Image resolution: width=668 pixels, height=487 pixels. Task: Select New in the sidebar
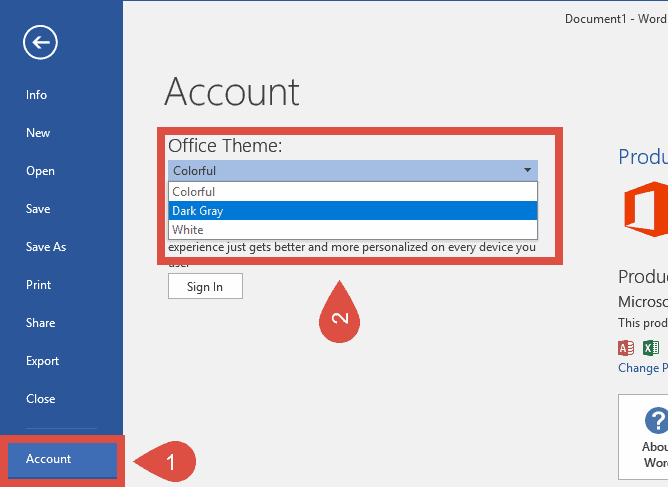tap(38, 133)
